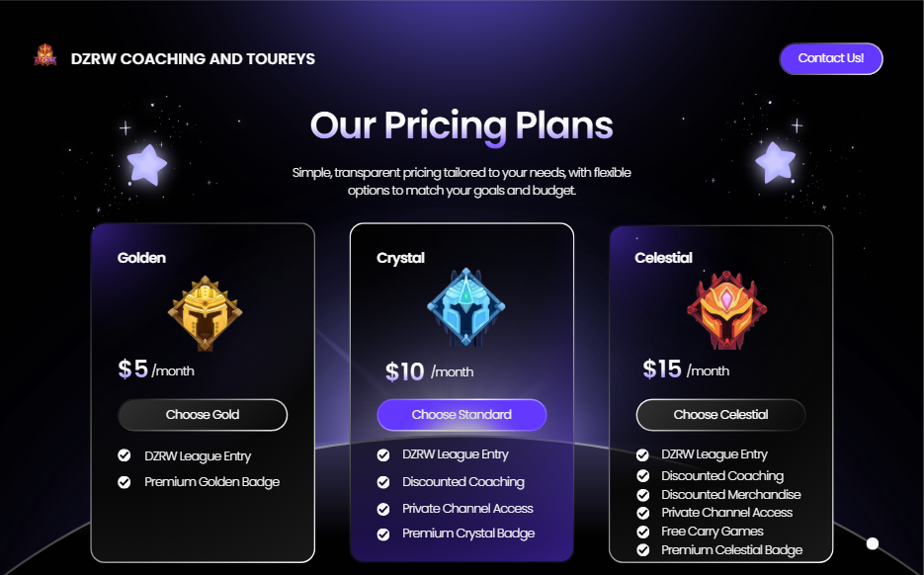This screenshot has width=924, height=575.
Task: Click the Golden plan name heading
Action: [141, 258]
